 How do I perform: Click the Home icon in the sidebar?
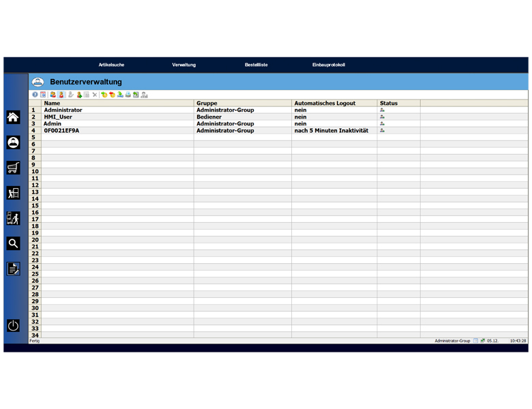pos(13,117)
